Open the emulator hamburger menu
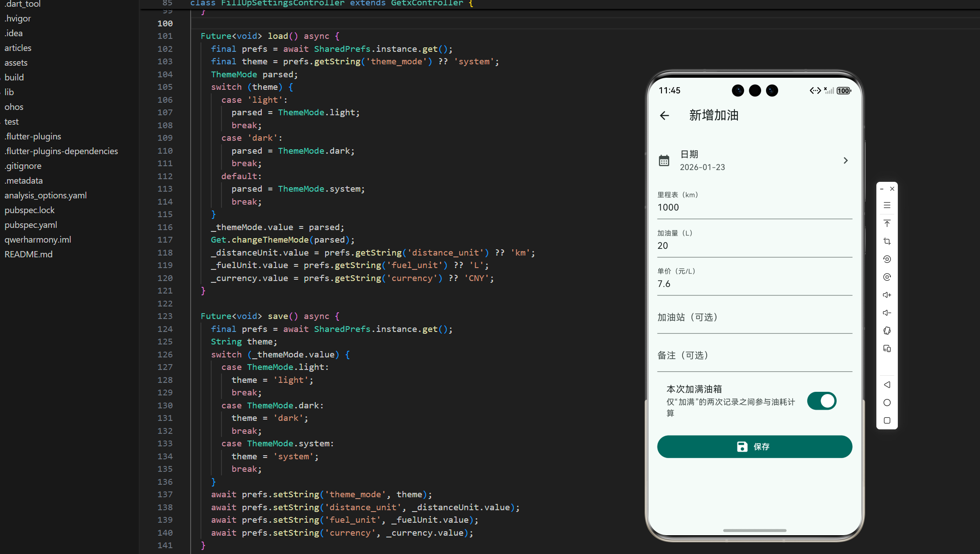Screen dimensions: 980x554 point(887,206)
